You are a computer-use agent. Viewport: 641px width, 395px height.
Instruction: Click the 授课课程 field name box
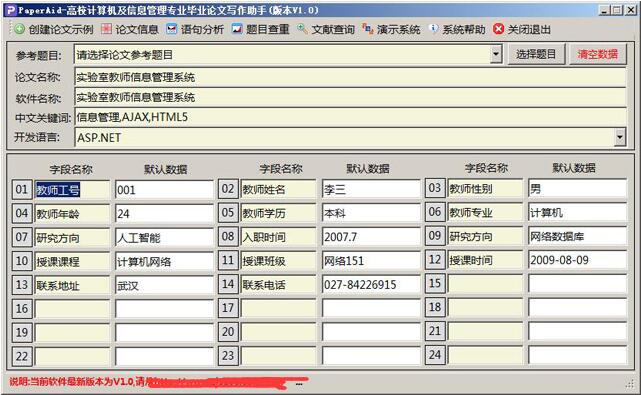[72, 261]
